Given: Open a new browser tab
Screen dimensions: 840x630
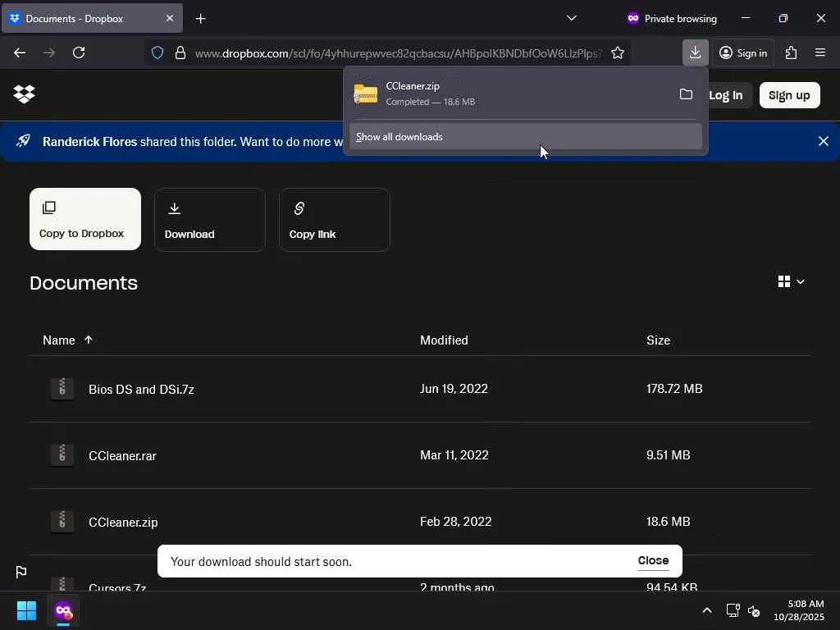Looking at the screenshot, I should pos(200,19).
